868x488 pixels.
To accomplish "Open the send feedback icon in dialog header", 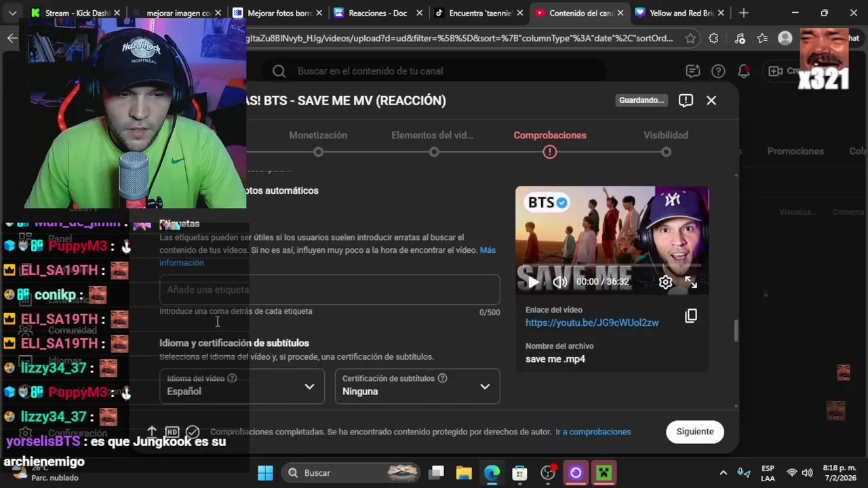I will (686, 100).
